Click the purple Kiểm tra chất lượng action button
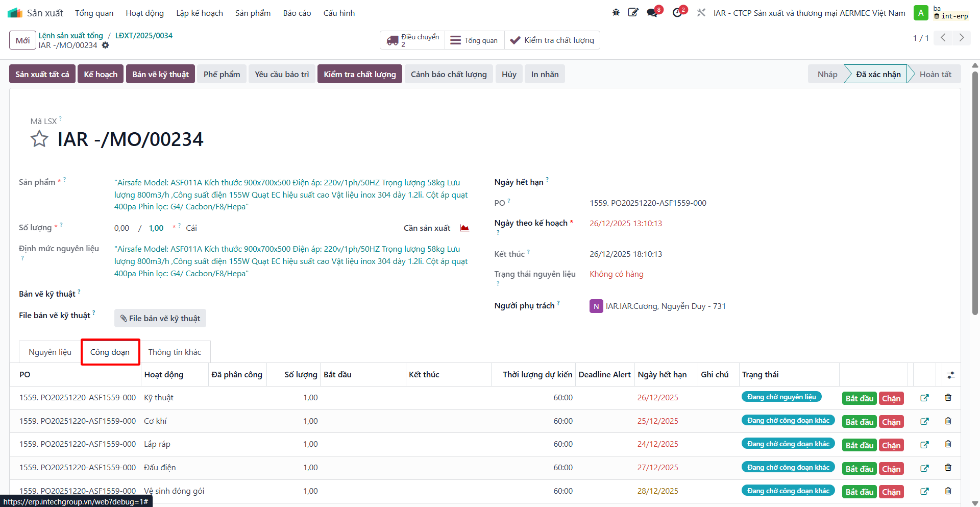The width and height of the screenshot is (980, 507). [360, 74]
